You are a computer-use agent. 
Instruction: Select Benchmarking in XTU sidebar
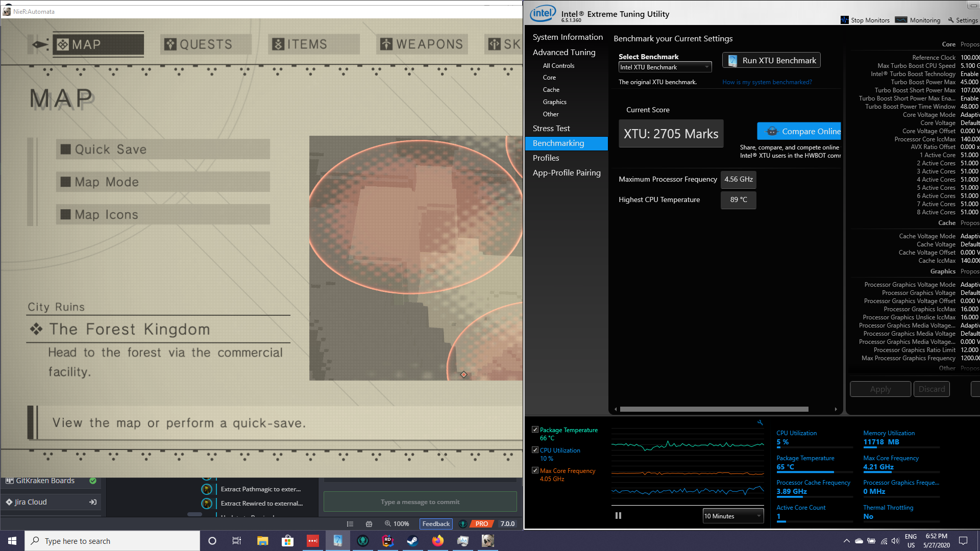567,143
